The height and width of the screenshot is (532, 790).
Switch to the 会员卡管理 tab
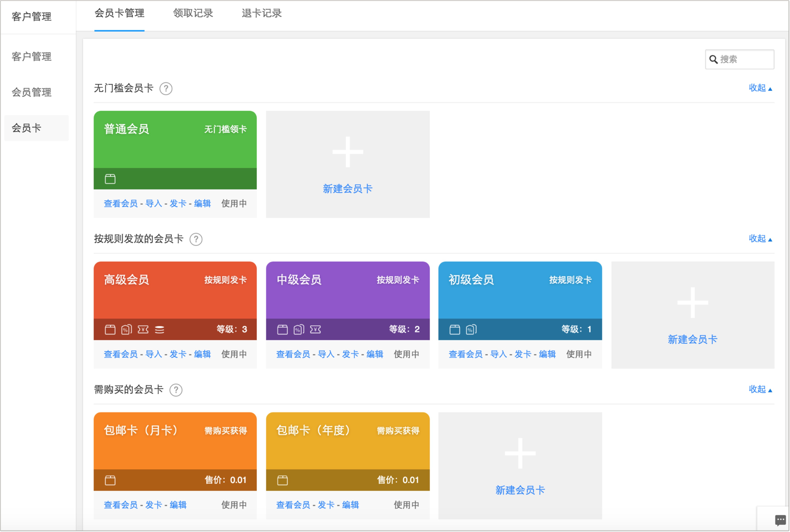coord(119,13)
